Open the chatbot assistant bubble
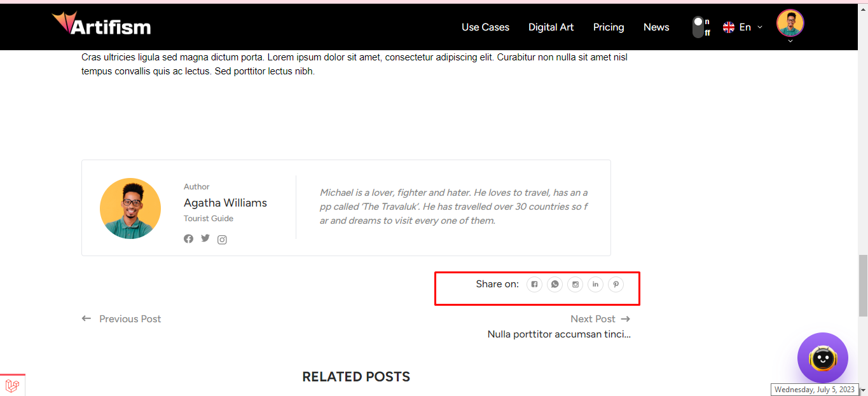868x396 pixels. click(822, 358)
